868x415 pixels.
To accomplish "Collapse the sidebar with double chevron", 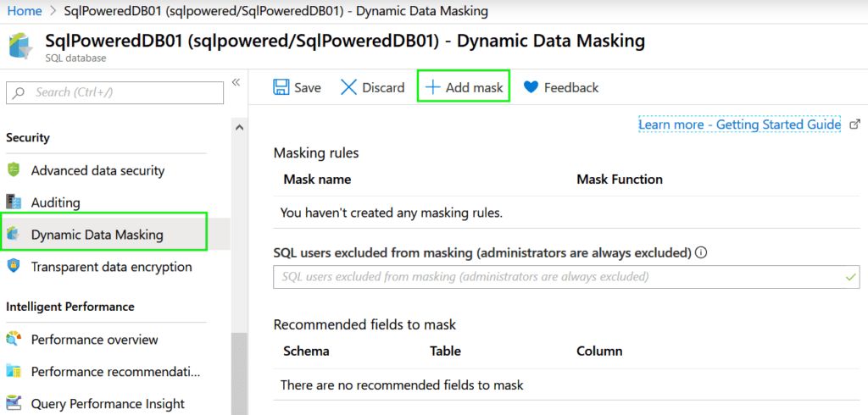I will [x=236, y=82].
